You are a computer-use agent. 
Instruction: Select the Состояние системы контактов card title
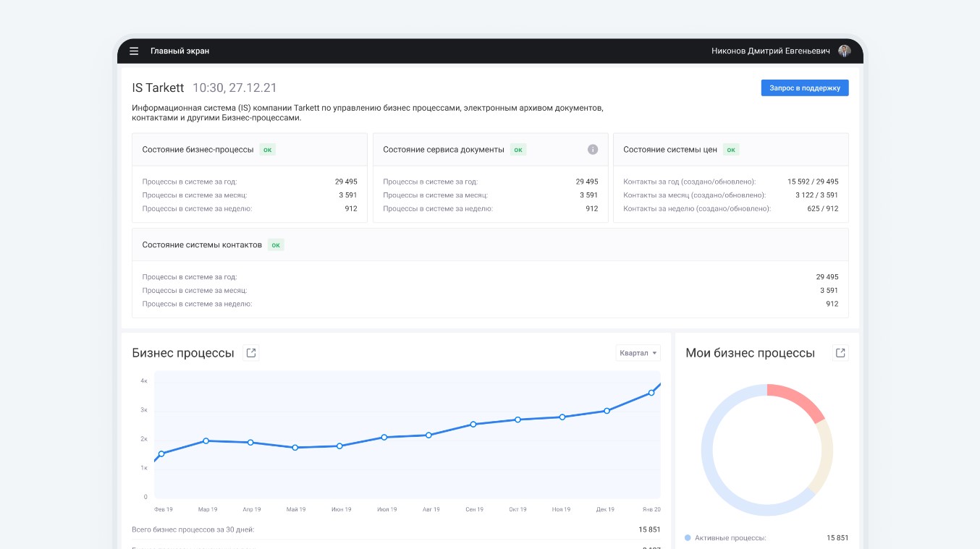[202, 245]
